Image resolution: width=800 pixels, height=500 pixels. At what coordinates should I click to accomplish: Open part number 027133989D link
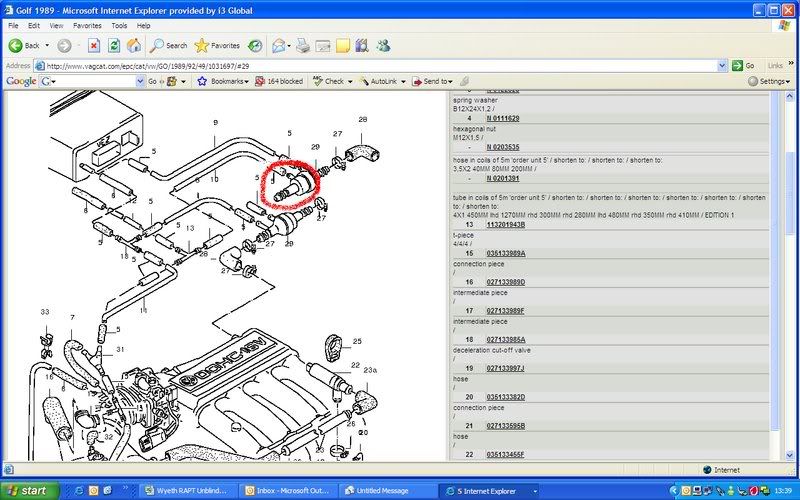[506, 282]
